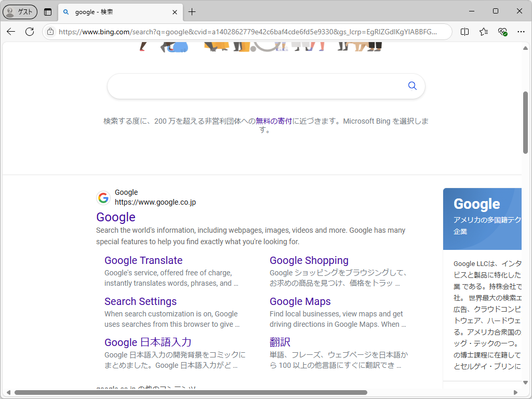Open the Search Settings result
Screen dimensions: 532x399
click(x=140, y=301)
